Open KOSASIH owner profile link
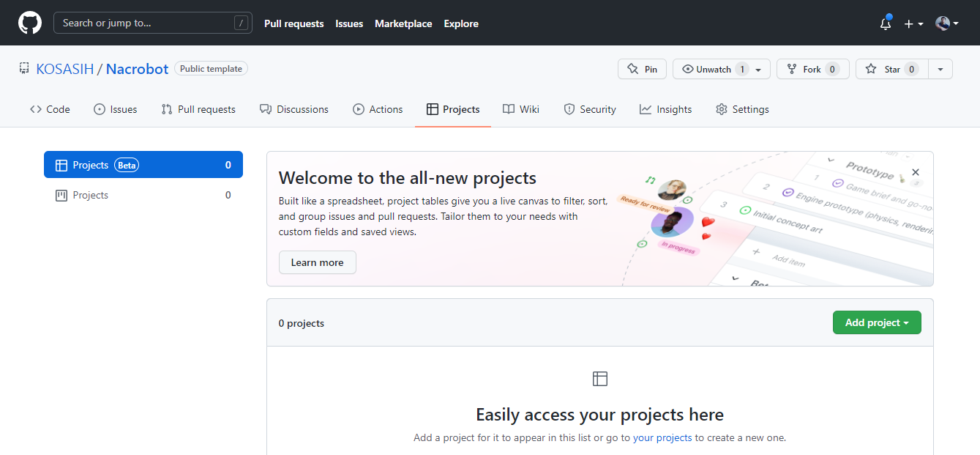980x455 pixels. tap(65, 69)
